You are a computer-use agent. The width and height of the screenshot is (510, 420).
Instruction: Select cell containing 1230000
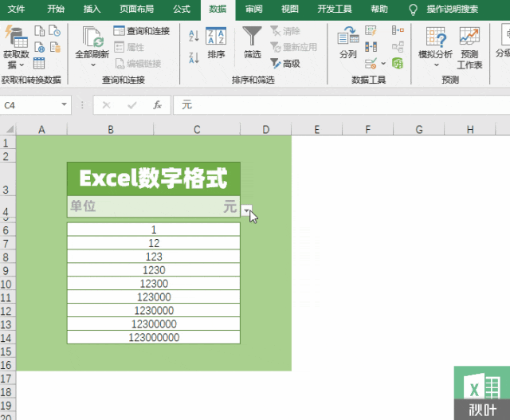[154, 310]
